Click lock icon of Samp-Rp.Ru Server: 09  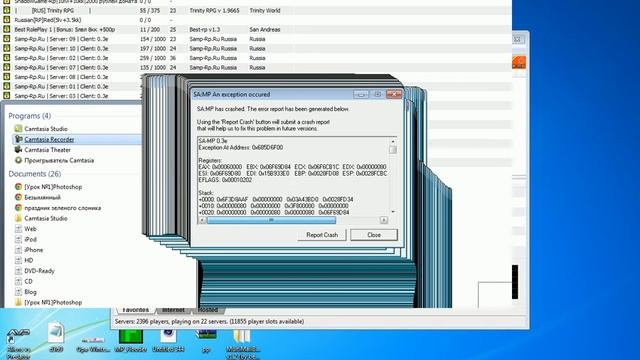pyautogui.click(x=7, y=39)
